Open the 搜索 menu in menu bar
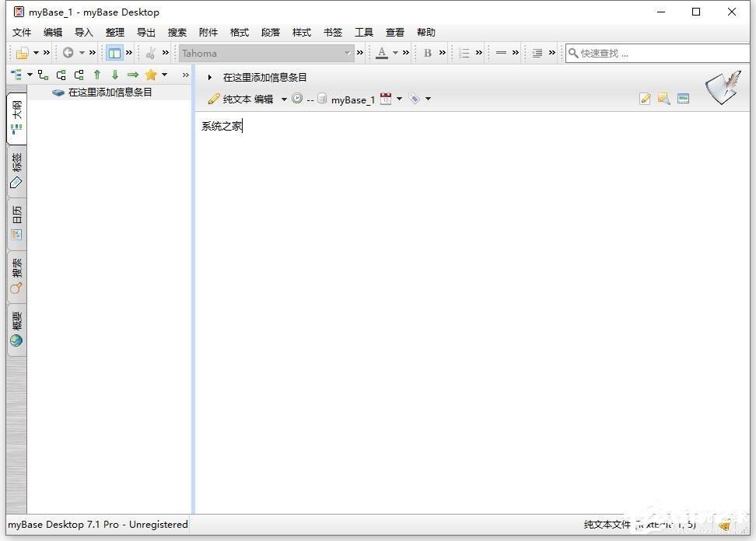Image resolution: width=756 pixels, height=541 pixels. coord(177,33)
